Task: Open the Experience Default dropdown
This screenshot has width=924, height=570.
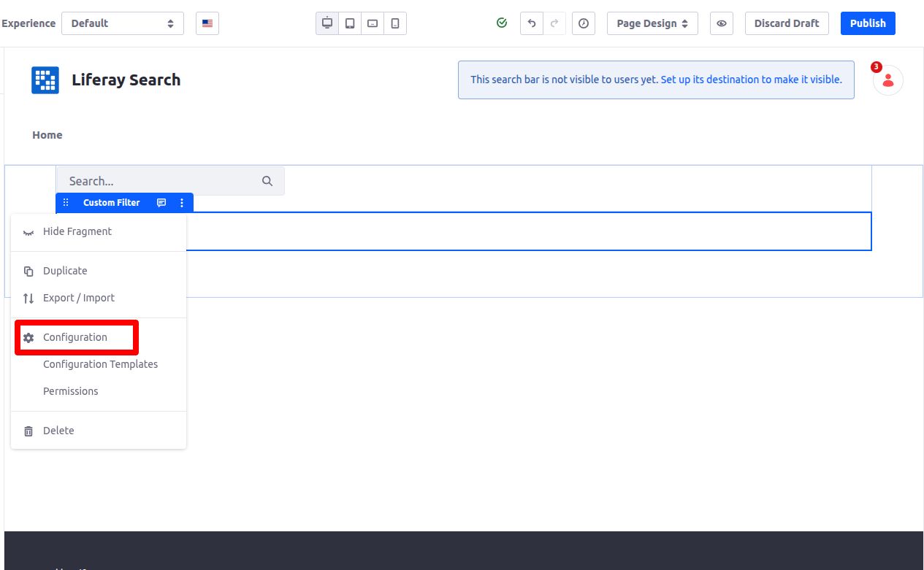Action: click(x=123, y=23)
